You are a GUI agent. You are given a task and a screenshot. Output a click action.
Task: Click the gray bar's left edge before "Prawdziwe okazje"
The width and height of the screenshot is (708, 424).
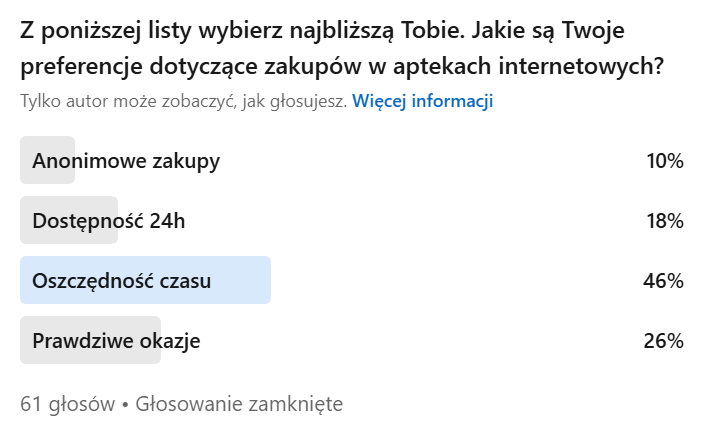[x=25, y=341]
